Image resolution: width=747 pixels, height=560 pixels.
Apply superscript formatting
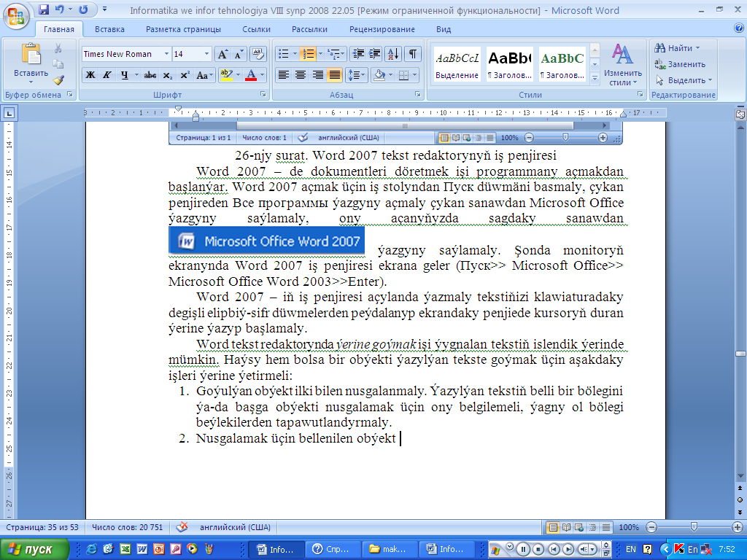pyautogui.click(x=185, y=75)
